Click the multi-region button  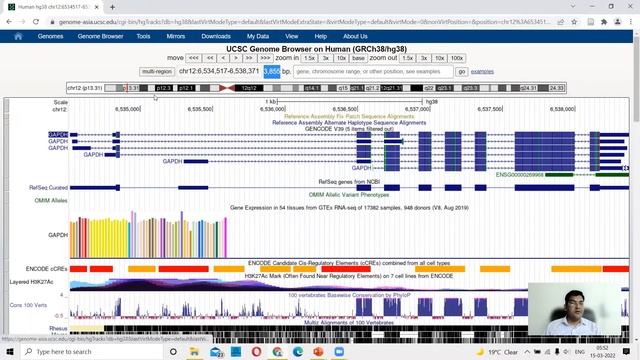pyautogui.click(x=157, y=72)
